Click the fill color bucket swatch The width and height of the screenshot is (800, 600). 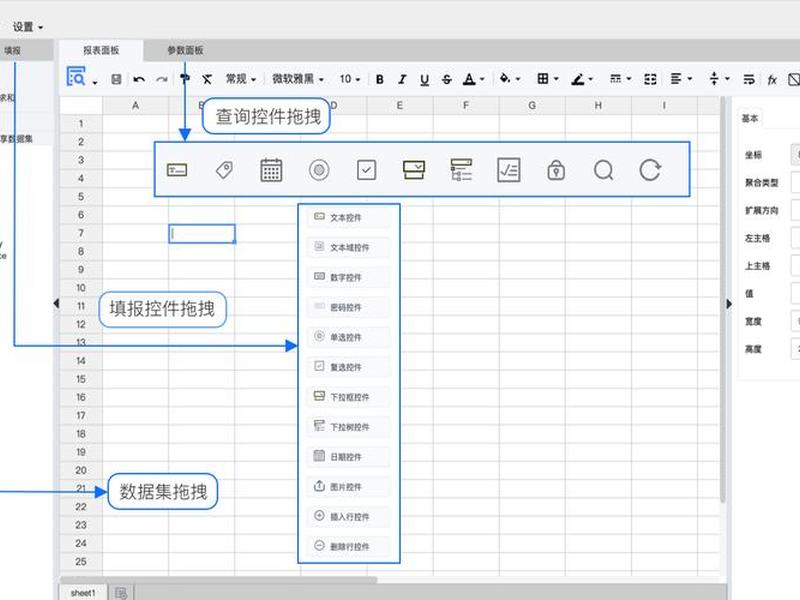pos(505,79)
